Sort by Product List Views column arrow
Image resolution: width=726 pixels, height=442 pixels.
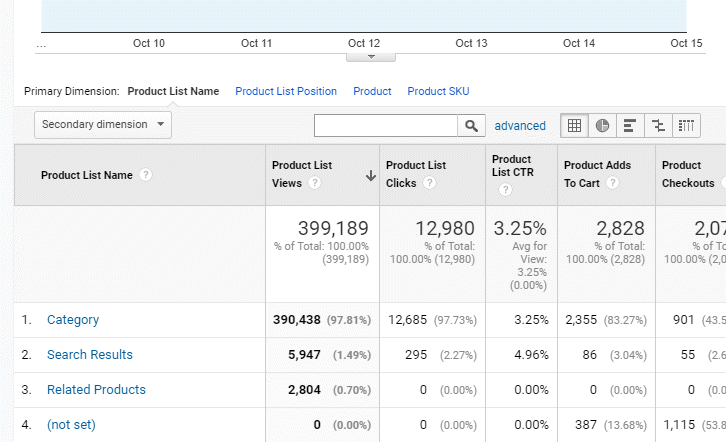coord(370,175)
